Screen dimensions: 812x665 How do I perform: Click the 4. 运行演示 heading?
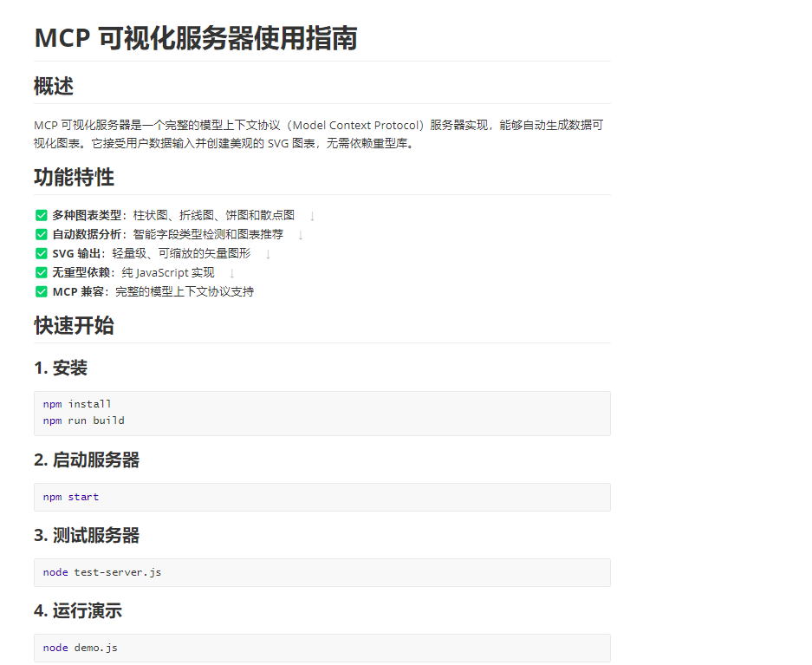[77, 611]
